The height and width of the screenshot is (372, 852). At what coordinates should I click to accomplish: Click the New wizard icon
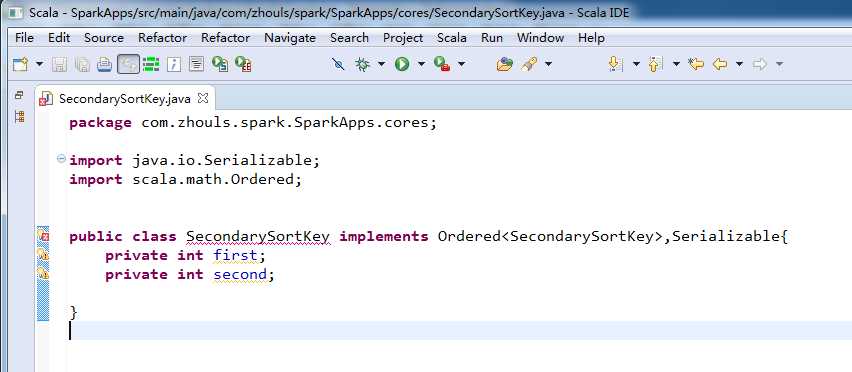(20, 65)
